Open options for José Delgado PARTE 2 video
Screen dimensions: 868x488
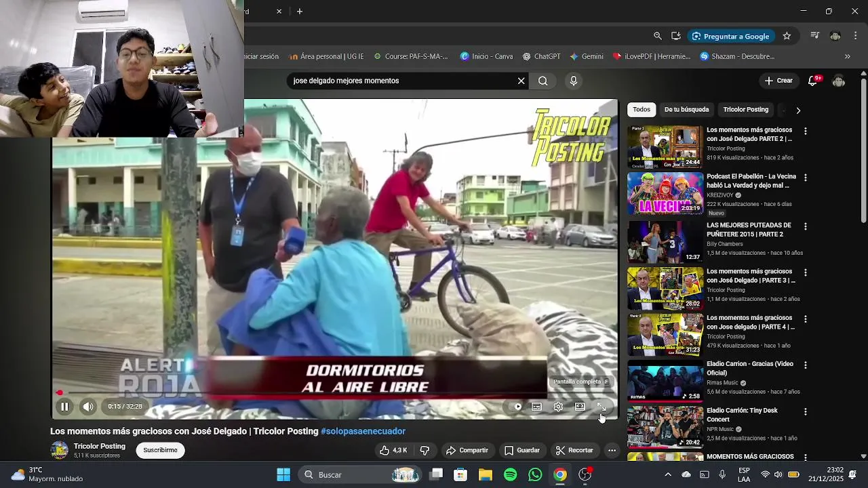point(806,131)
